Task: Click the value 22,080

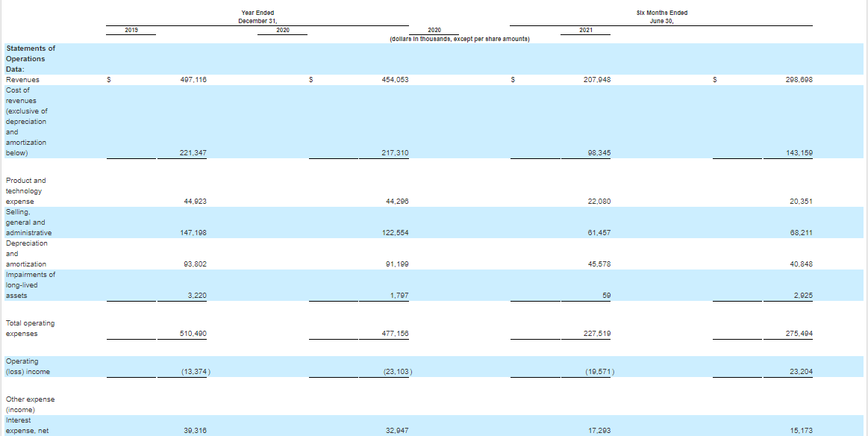Action: 599,202
